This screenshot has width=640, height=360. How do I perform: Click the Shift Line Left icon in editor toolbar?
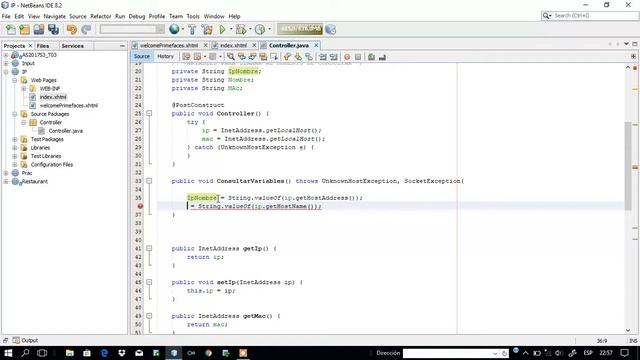pyautogui.click(x=323, y=57)
